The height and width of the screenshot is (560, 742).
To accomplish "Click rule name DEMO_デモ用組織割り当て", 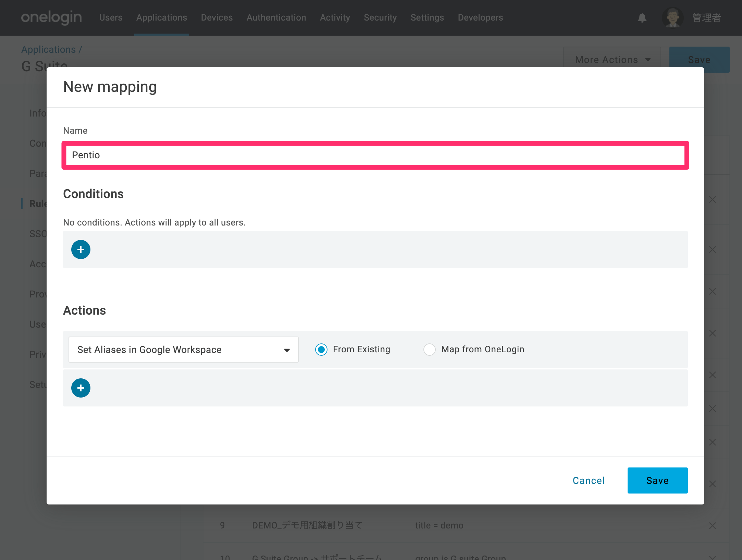I will pos(307,525).
